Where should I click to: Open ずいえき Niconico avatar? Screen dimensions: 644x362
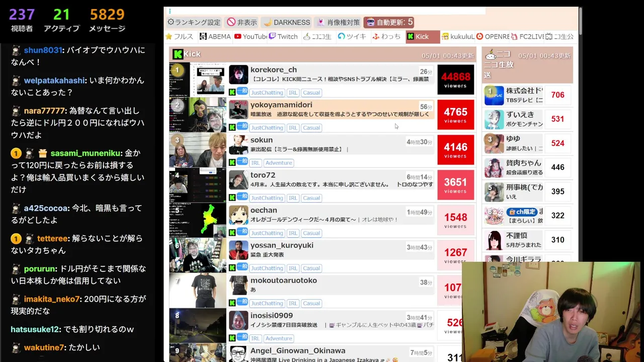pos(494,119)
